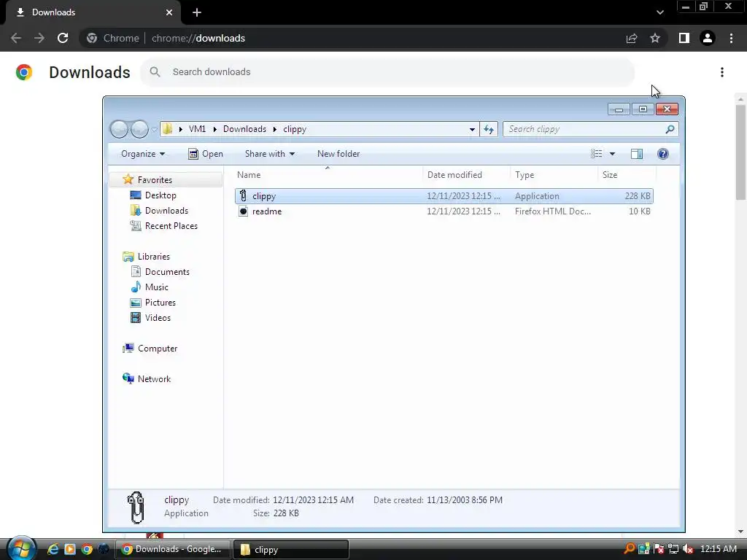Click the Explorer back navigation button
The image size is (747, 560).
pyautogui.click(x=119, y=129)
